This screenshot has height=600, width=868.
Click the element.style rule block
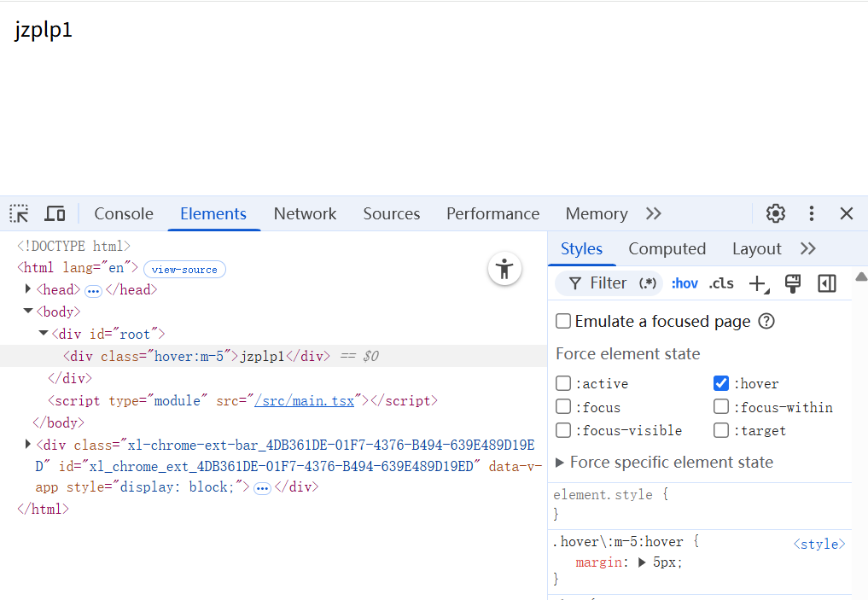point(700,504)
